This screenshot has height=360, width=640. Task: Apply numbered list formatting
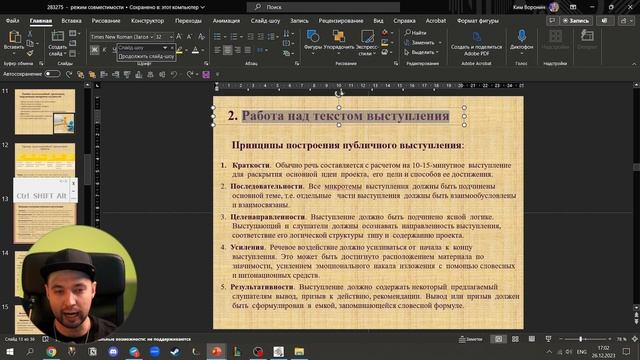(233, 37)
